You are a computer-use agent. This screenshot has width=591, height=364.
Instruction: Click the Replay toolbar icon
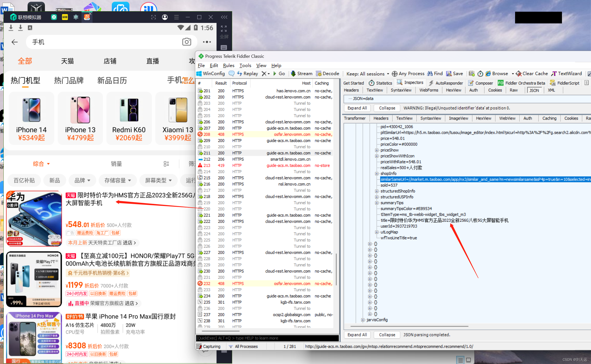coord(240,74)
